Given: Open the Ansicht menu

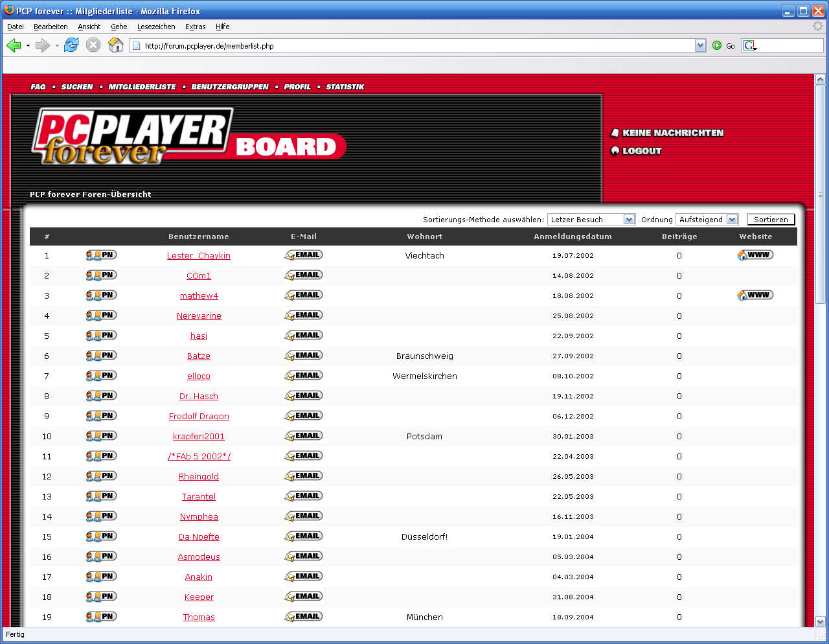Looking at the screenshot, I should coord(89,27).
